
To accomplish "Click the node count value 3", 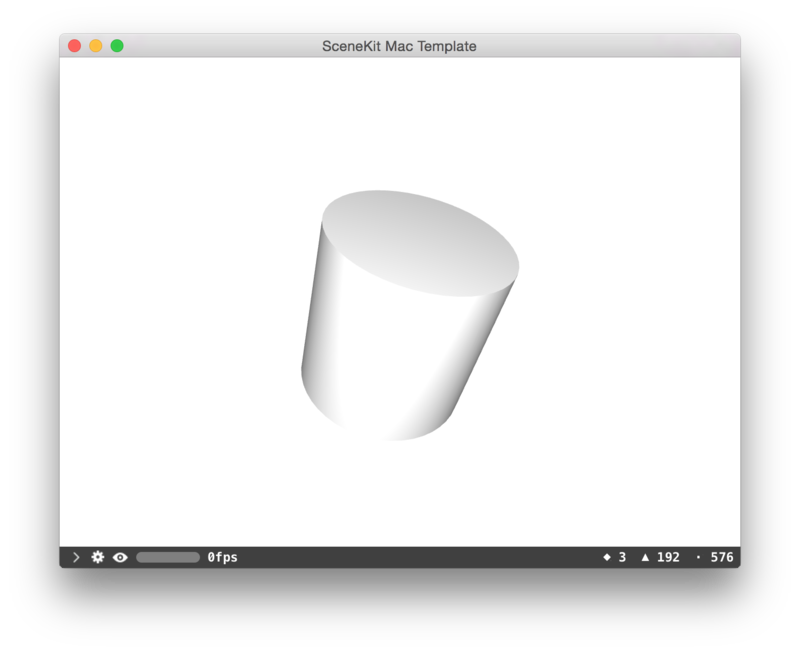I will coord(622,557).
